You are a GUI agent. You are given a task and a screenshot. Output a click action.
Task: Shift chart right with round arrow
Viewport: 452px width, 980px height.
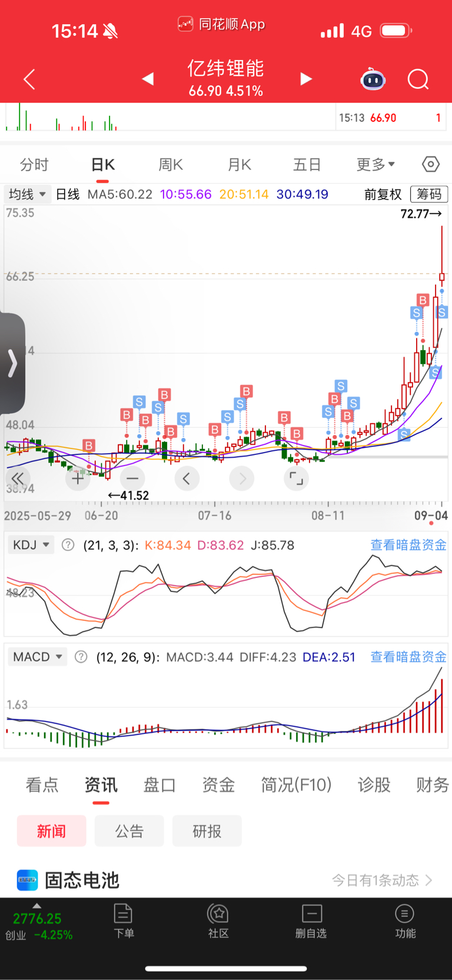coord(242,479)
